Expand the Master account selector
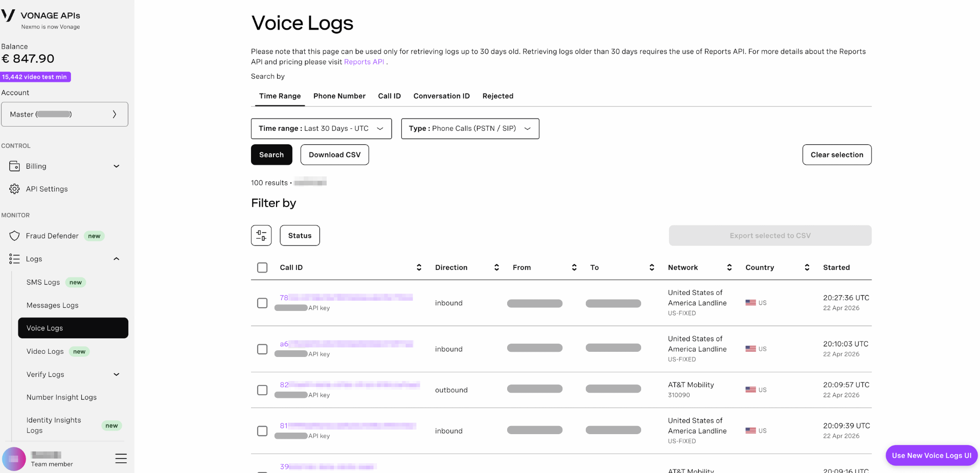Image resolution: width=980 pixels, height=473 pixels. pyautogui.click(x=64, y=115)
